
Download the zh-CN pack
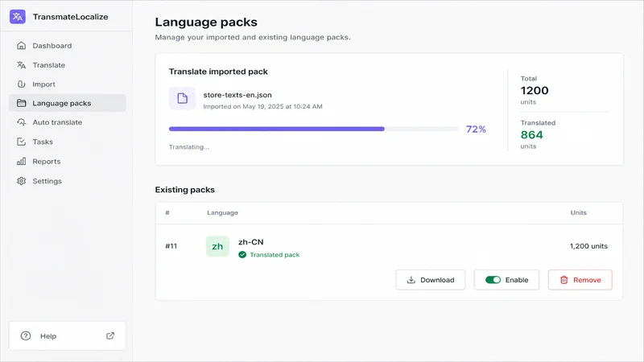(x=431, y=280)
